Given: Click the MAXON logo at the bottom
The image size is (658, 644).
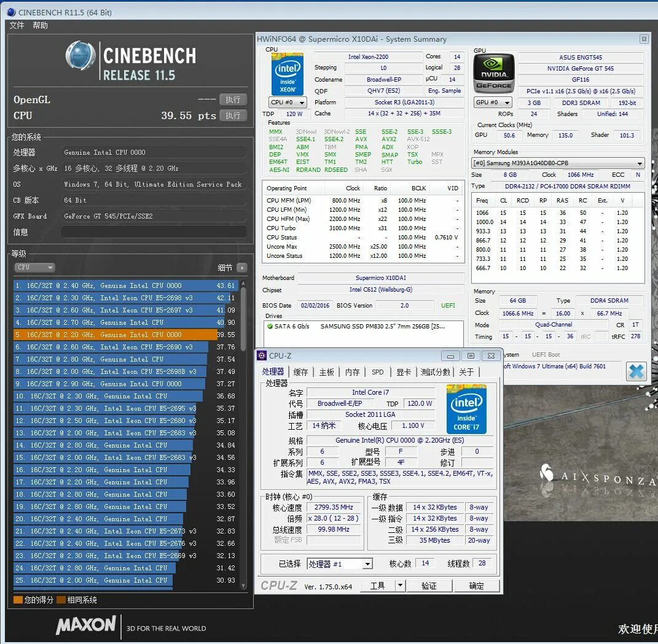Looking at the screenshot, I should pos(86,626).
